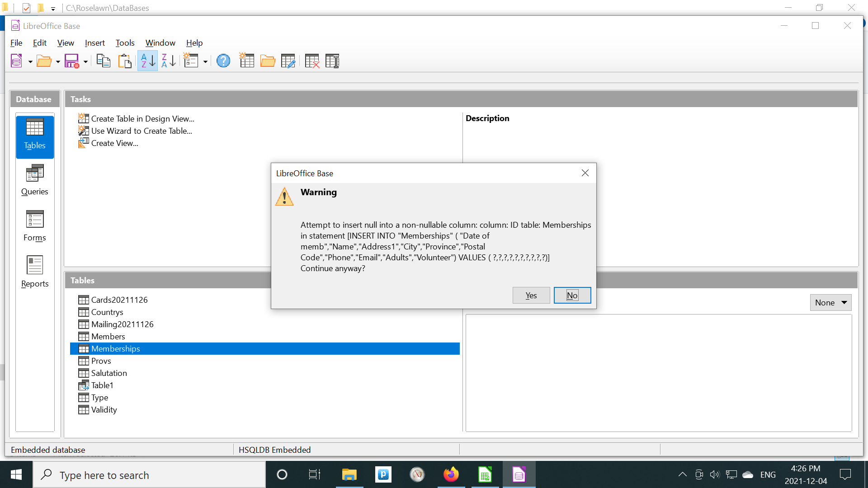Open LibreOffice Calc from taskbar
868x488 pixels.
click(x=485, y=474)
